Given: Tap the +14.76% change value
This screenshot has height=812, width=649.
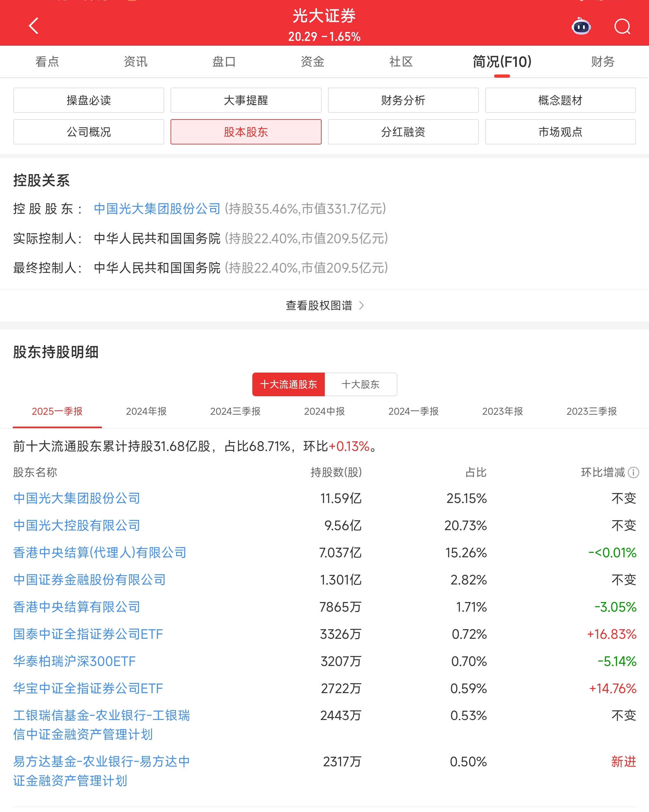Looking at the screenshot, I should click(613, 688).
